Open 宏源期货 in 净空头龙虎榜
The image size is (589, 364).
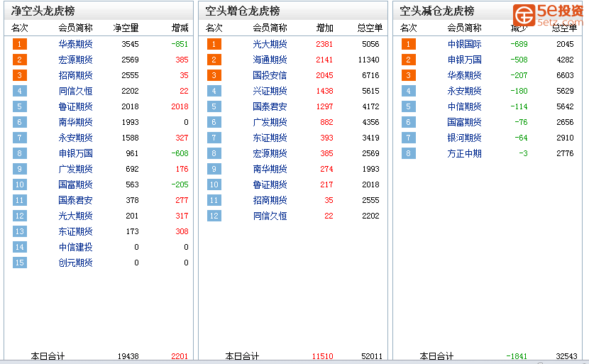click(75, 60)
